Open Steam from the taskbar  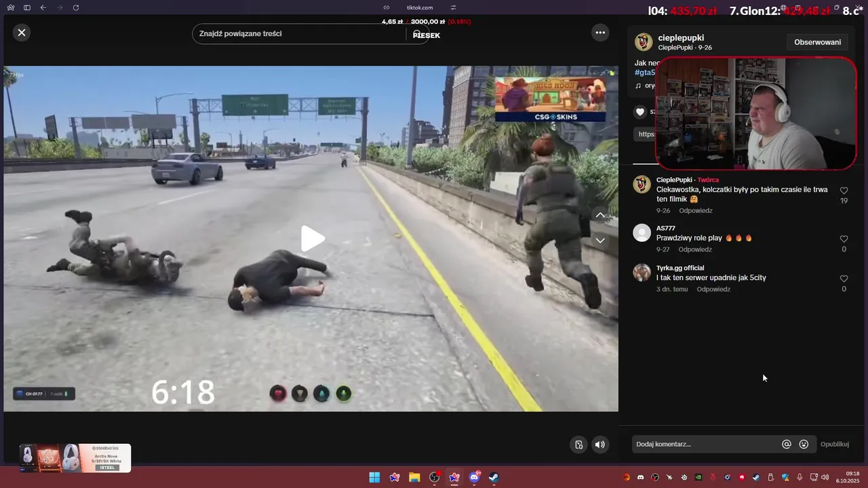pyautogui.click(x=494, y=478)
